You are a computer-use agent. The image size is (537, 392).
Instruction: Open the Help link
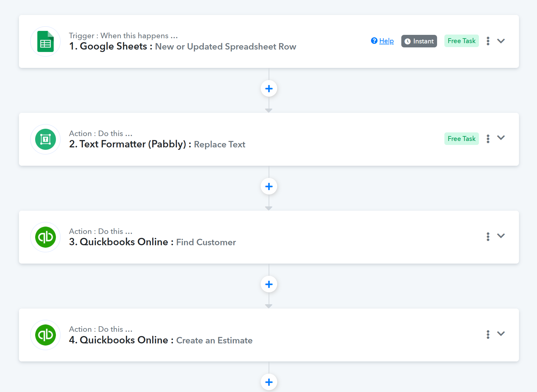pyautogui.click(x=386, y=41)
